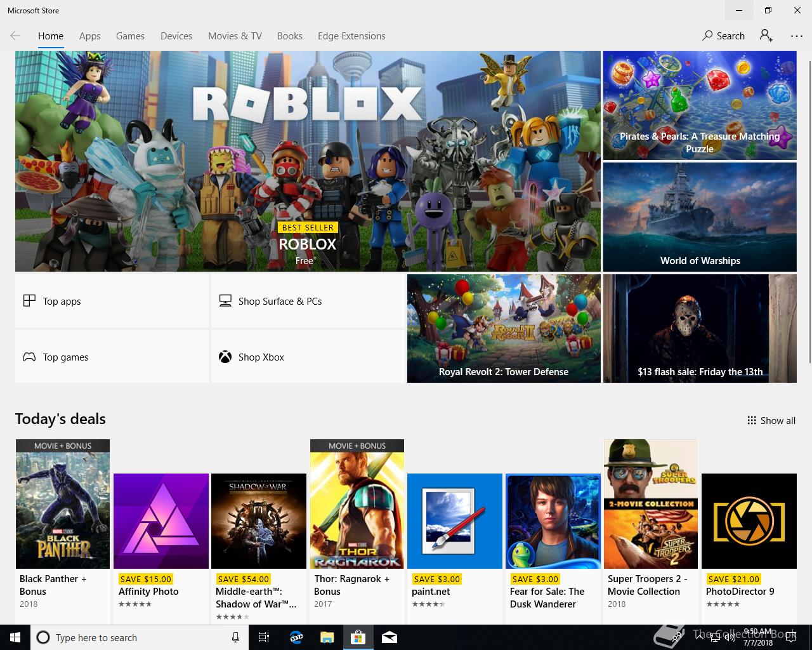Click the taskbar search box

point(138,637)
